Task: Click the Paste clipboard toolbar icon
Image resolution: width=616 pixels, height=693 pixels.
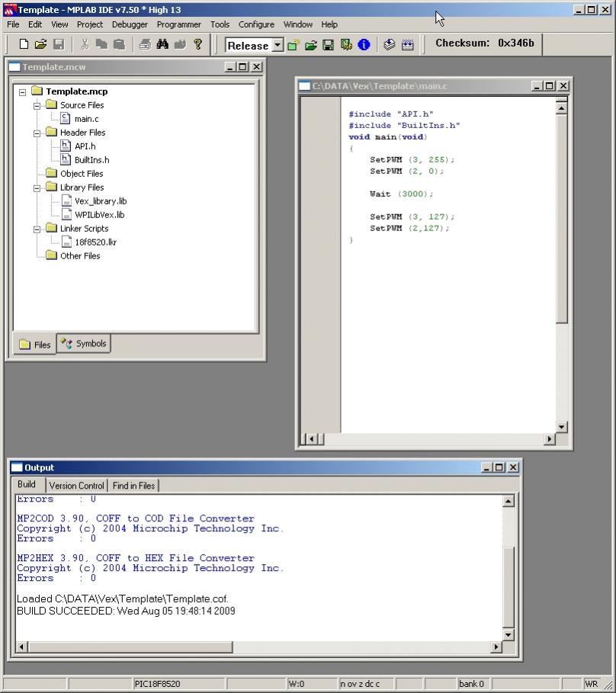Action: [x=119, y=43]
